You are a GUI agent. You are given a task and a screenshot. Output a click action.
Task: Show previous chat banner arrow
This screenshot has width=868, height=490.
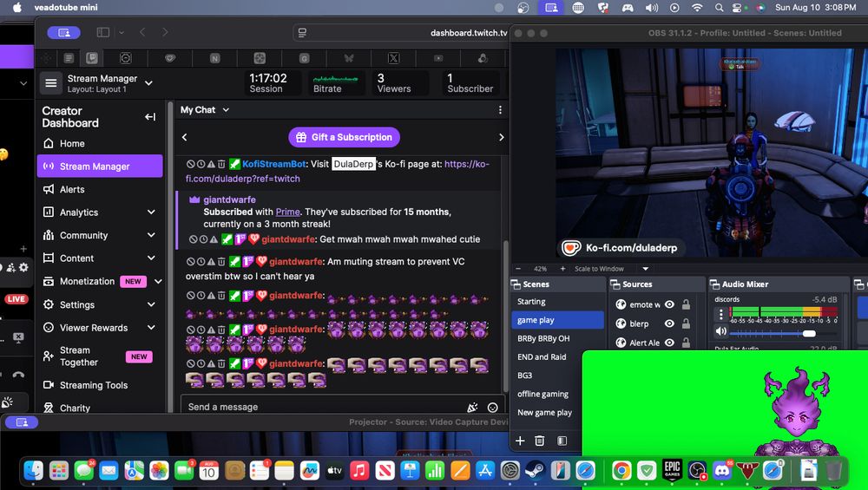click(x=185, y=137)
